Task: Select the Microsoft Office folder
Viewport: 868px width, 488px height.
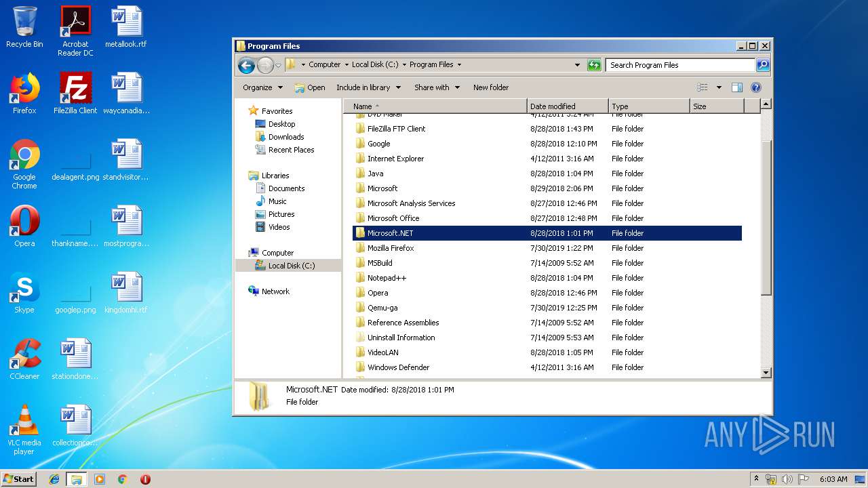Action: coord(547,218)
